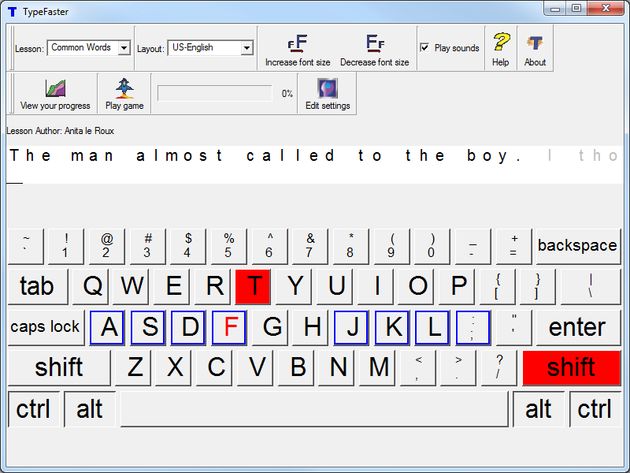Click the R key
The image size is (630, 473).
tap(213, 287)
